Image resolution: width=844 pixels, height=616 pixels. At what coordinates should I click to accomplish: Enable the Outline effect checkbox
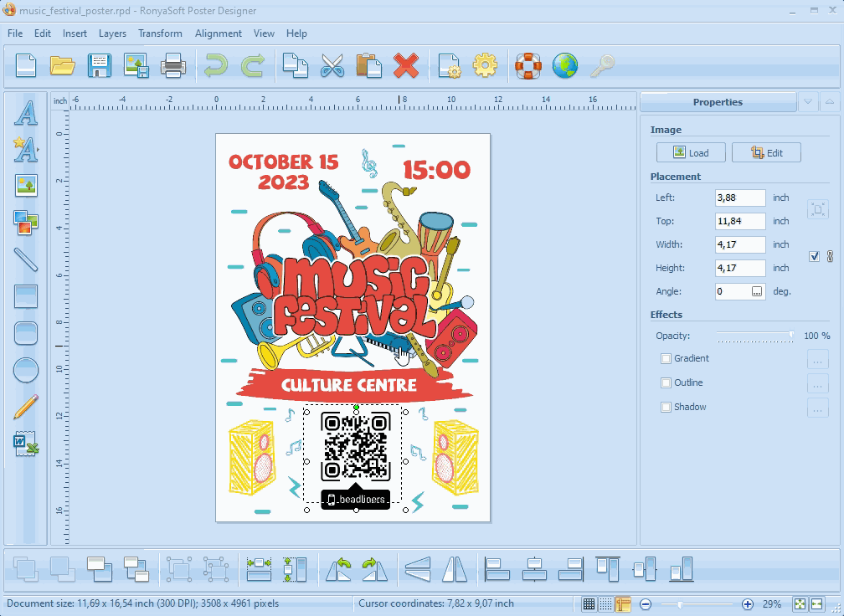click(666, 382)
